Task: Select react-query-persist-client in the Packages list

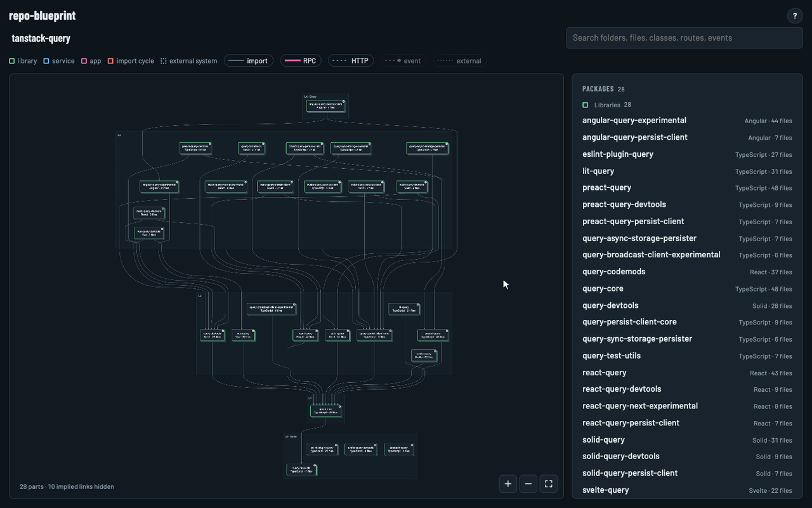Action: (x=687, y=423)
